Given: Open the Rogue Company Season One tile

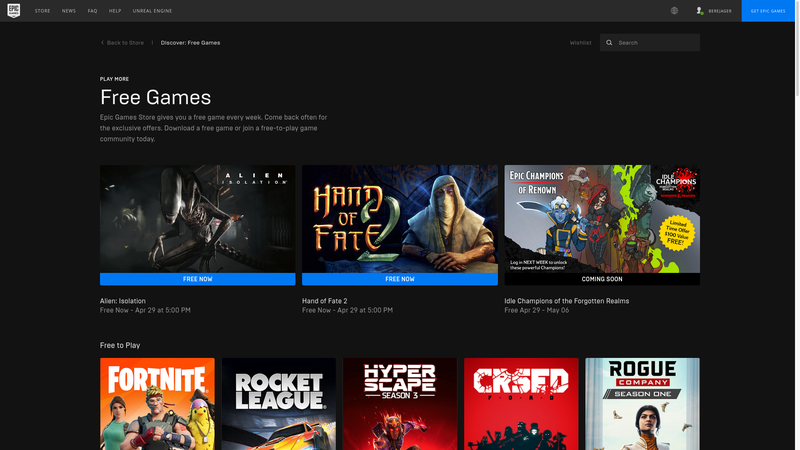Looking at the screenshot, I should [x=642, y=404].
